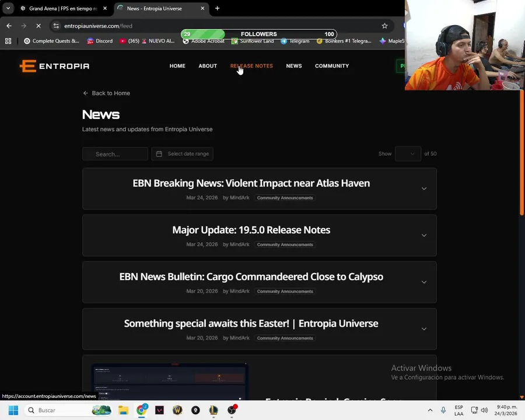Open EBN News Bulletin: Cargo Commandeered headline
This screenshot has width=525, height=420.
click(251, 276)
